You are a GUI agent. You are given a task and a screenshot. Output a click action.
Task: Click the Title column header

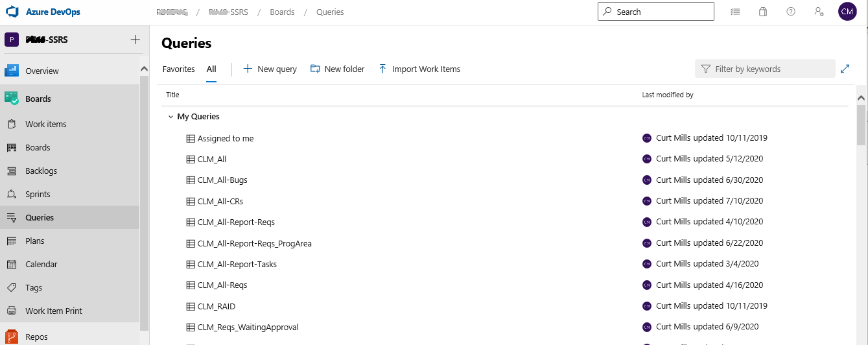[x=172, y=95]
